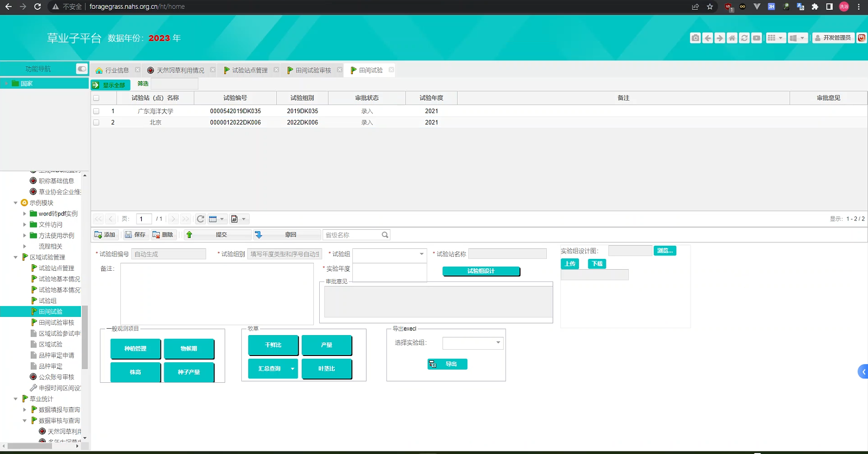
Task: Click the search magnifier icon in 省级名称 field
Action: [385, 235]
